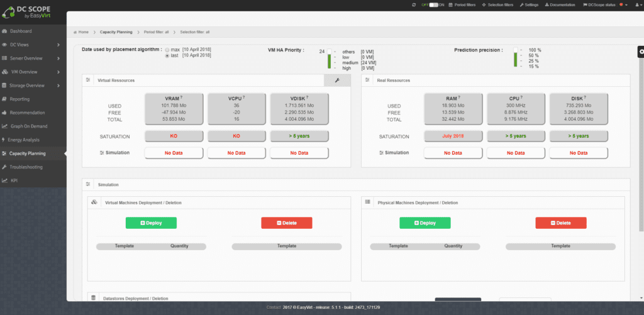Click the DC Views eye icon

pos(4,45)
